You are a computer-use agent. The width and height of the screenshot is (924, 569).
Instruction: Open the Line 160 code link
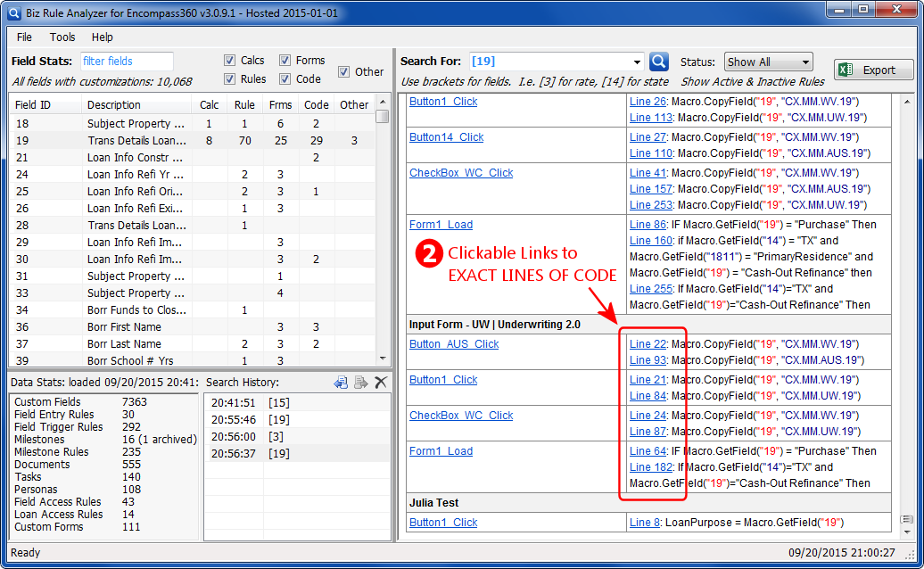click(x=650, y=240)
